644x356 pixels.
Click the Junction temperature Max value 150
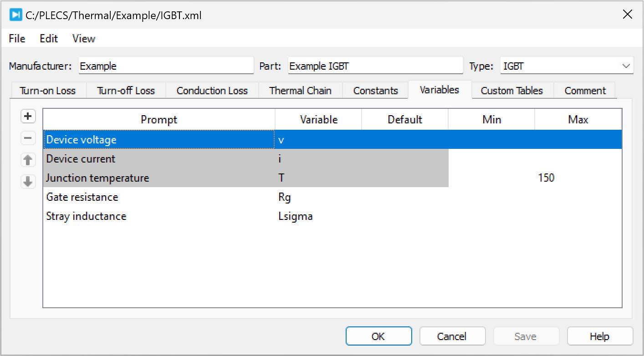coord(547,178)
